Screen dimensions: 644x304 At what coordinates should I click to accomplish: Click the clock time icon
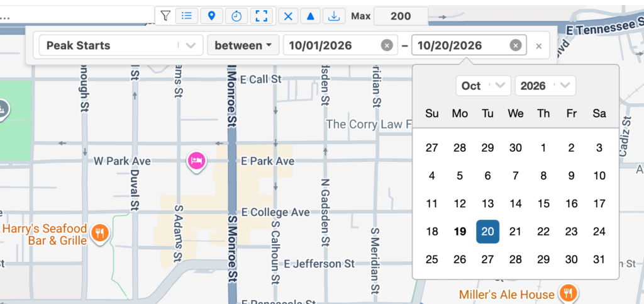click(236, 16)
